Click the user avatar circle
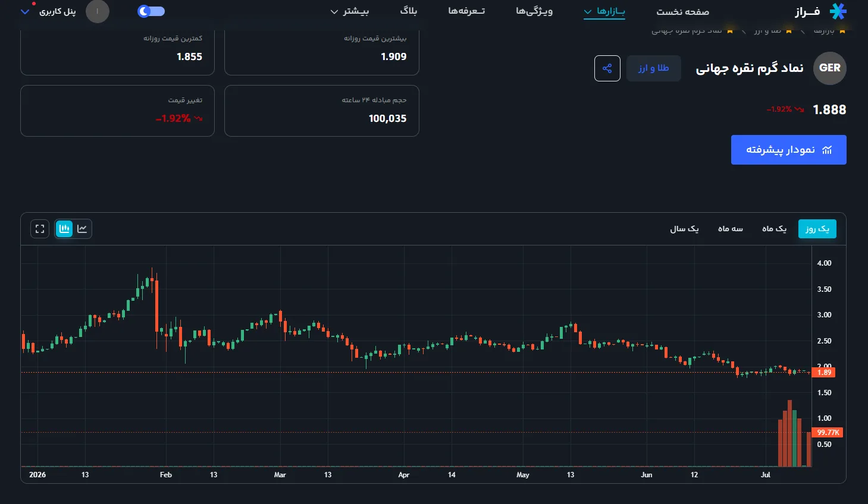Image resolution: width=868 pixels, height=504 pixels. pyautogui.click(x=98, y=11)
